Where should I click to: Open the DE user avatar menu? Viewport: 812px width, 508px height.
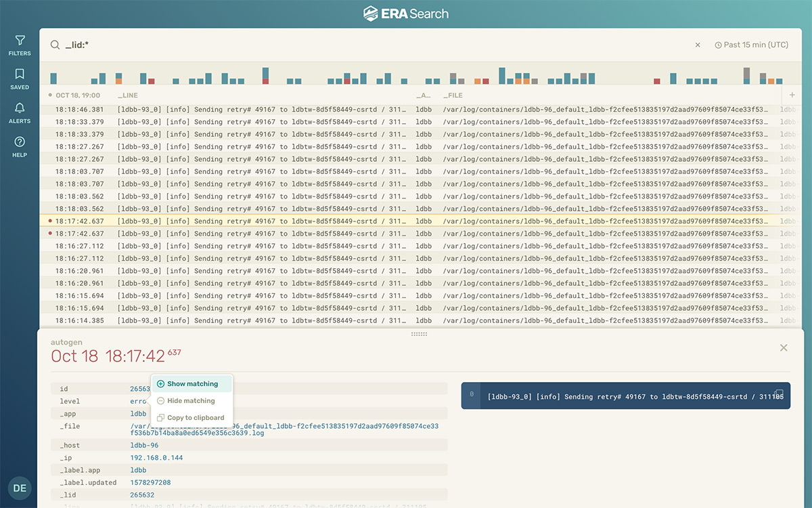click(20, 488)
